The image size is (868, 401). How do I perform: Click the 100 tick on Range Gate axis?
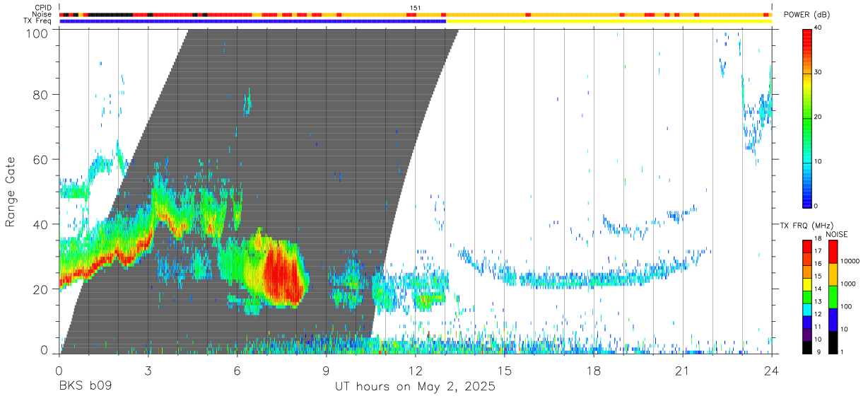[38, 33]
